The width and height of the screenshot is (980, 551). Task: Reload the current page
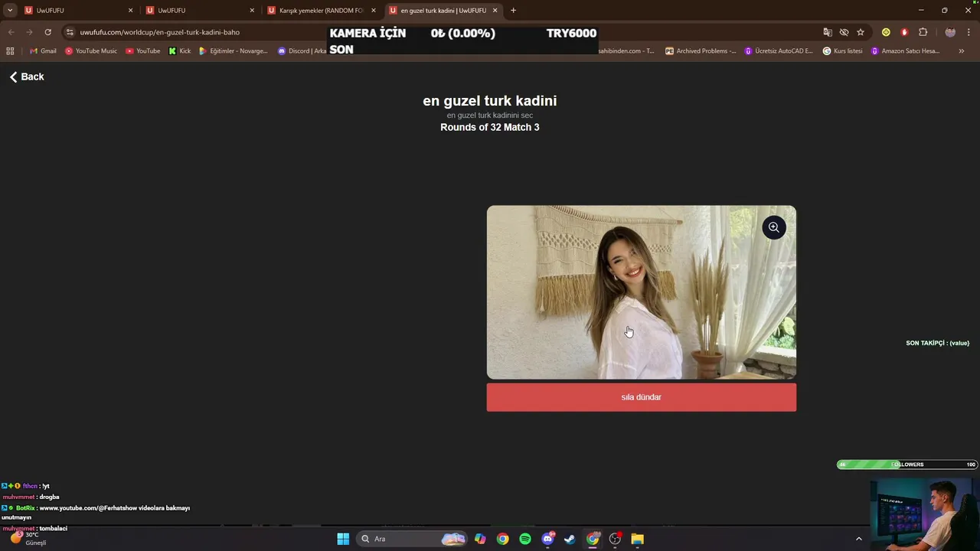tap(47, 32)
